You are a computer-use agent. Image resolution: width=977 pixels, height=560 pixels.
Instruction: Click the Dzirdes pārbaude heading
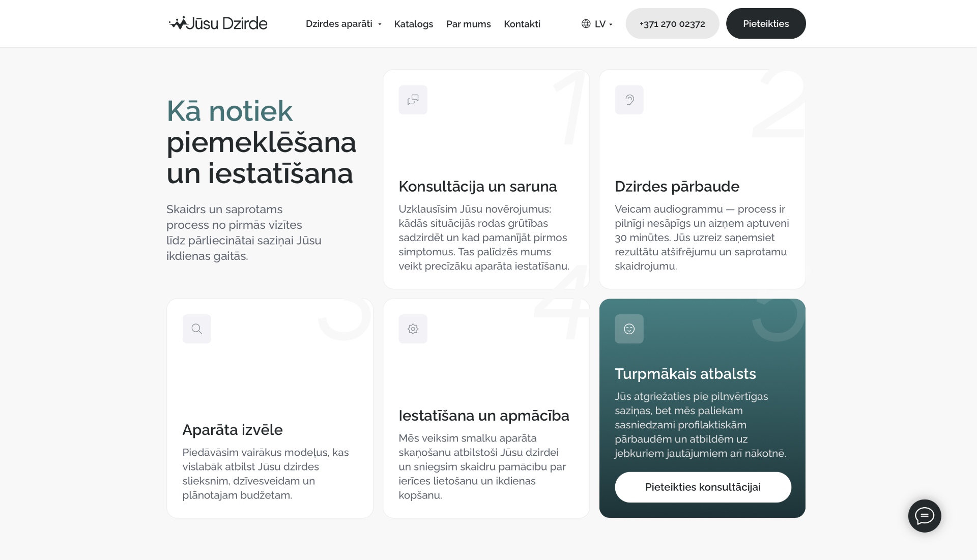coord(677,187)
